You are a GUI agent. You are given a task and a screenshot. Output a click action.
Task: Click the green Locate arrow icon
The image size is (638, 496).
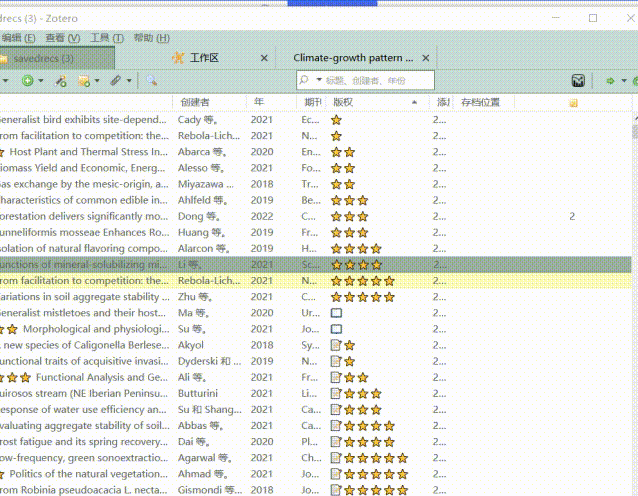pyautogui.click(x=610, y=81)
